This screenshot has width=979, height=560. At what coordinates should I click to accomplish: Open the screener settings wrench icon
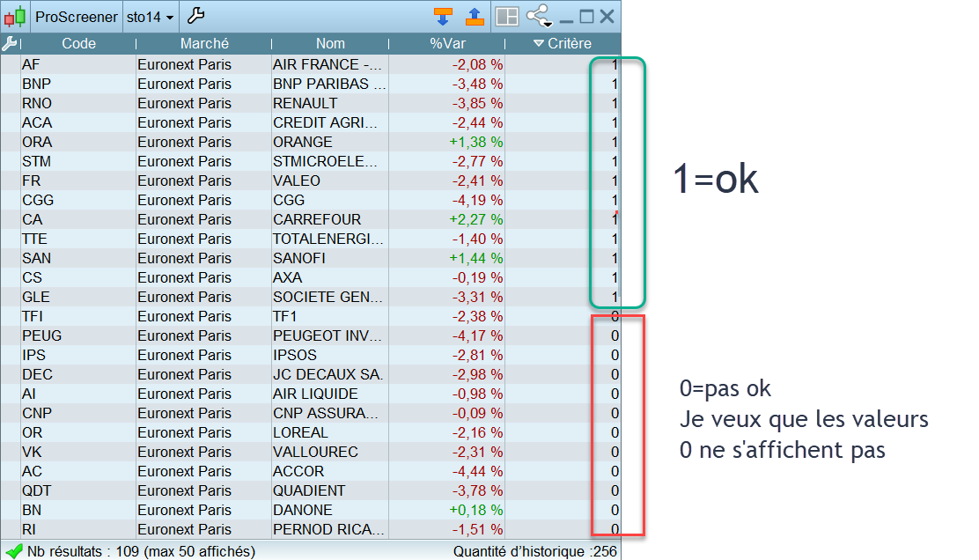point(196,16)
